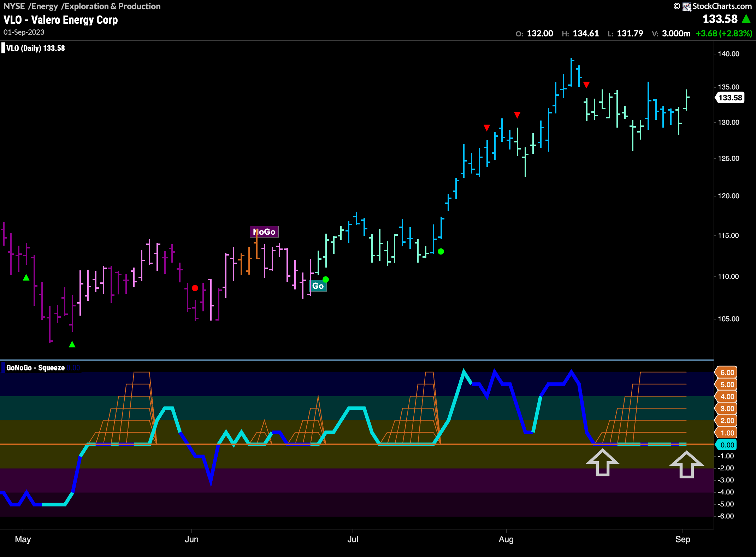
Task: Click the VLO (Daily) 133.58 legend
Action: tap(36, 48)
